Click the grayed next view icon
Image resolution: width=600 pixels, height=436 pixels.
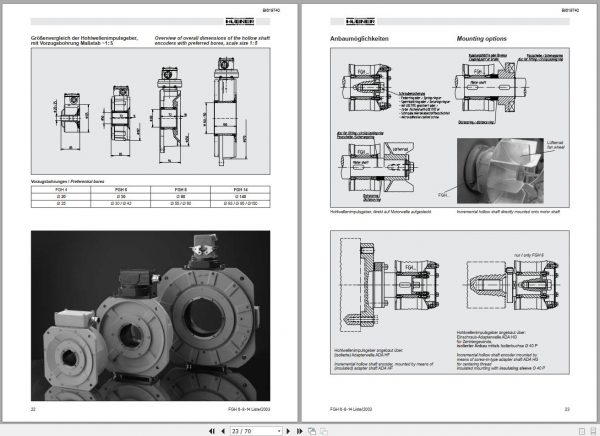click(x=324, y=431)
